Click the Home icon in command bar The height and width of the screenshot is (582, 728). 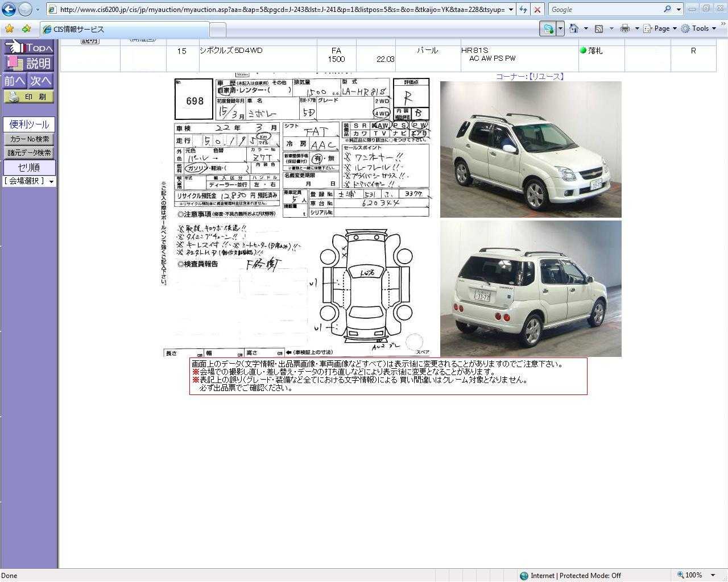pos(574,28)
